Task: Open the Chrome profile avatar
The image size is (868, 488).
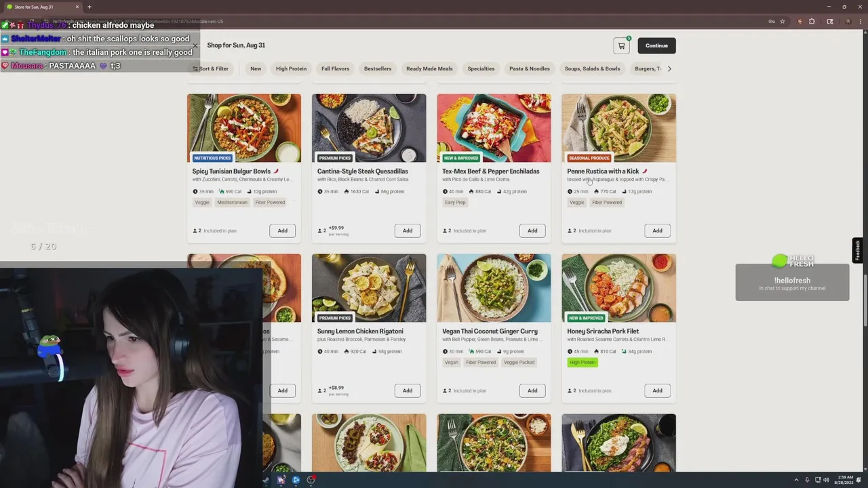Action: click(848, 21)
